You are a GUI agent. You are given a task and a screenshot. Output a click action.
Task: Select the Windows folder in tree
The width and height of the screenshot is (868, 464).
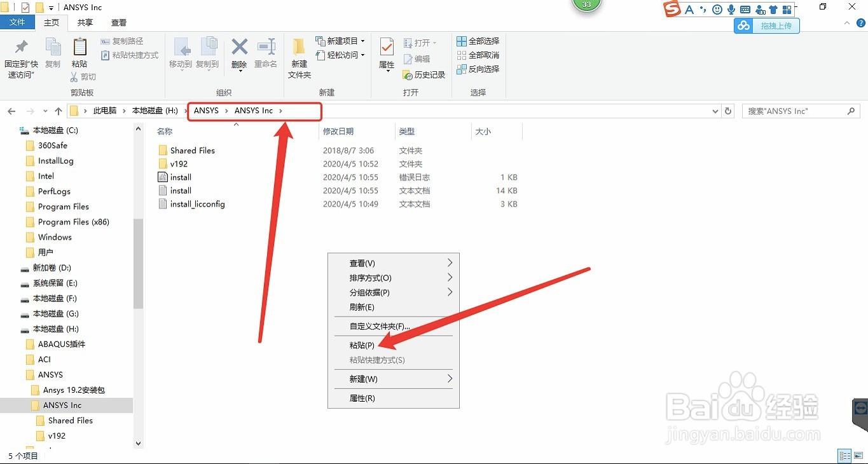55,237
